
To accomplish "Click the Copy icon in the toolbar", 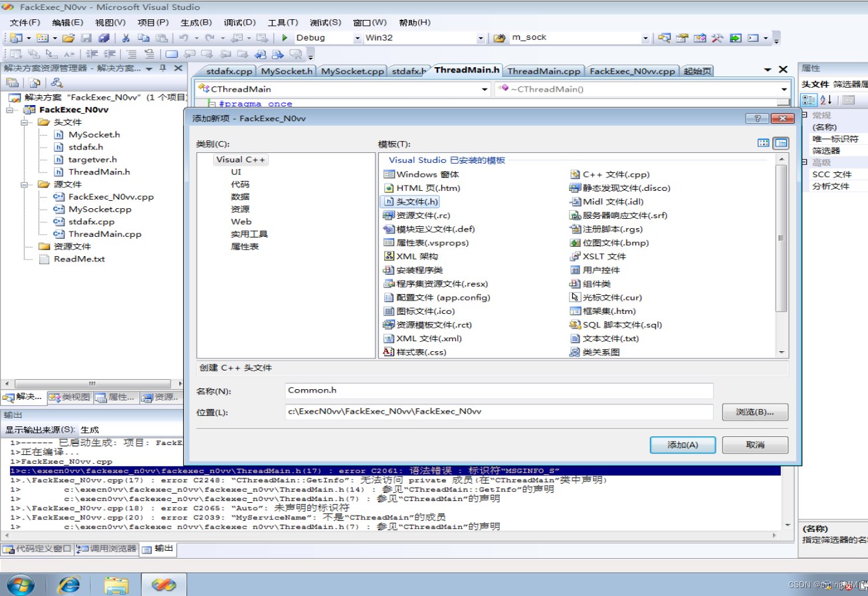I will 143,38.
